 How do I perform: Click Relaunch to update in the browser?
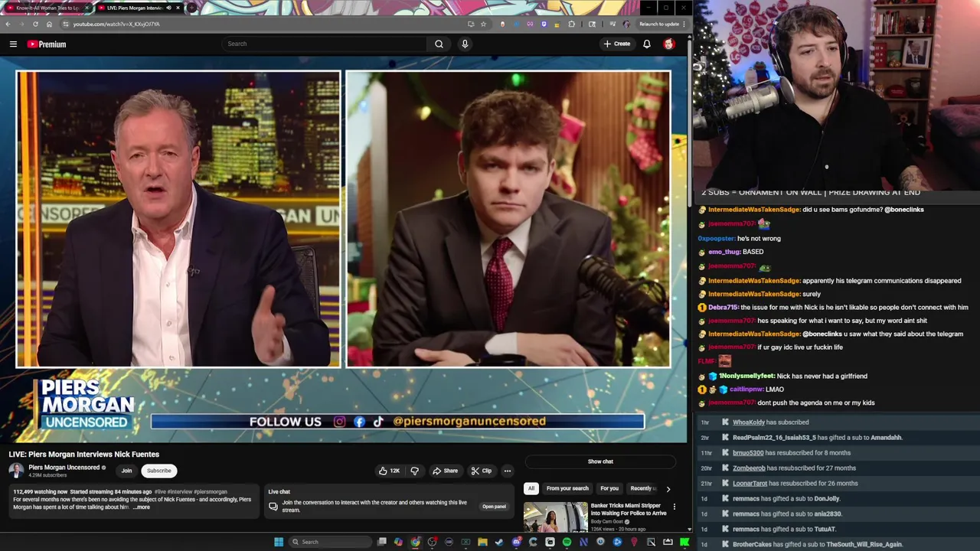(659, 24)
